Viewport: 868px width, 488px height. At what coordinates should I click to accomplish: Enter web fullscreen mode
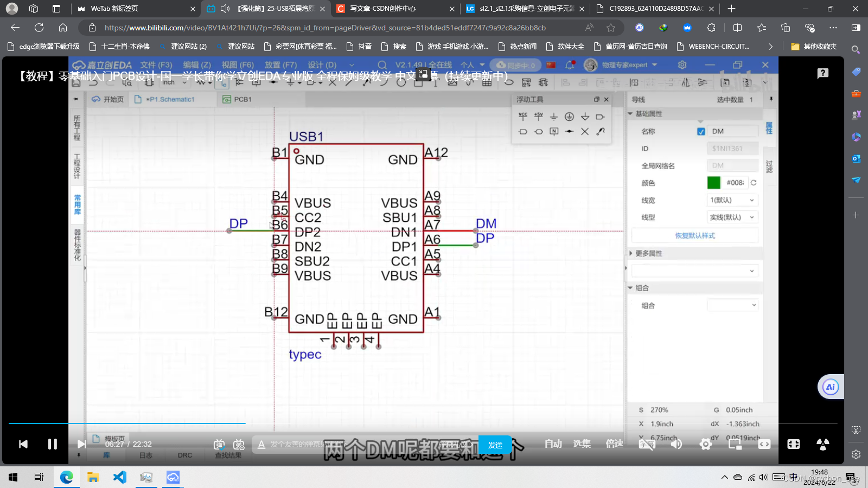coord(793,444)
